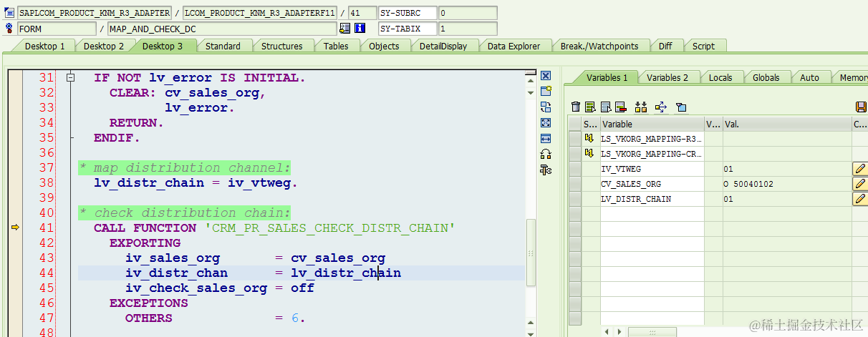Viewport: 868px width, 337px height.
Task: Open the Structures tab
Action: pyautogui.click(x=281, y=46)
